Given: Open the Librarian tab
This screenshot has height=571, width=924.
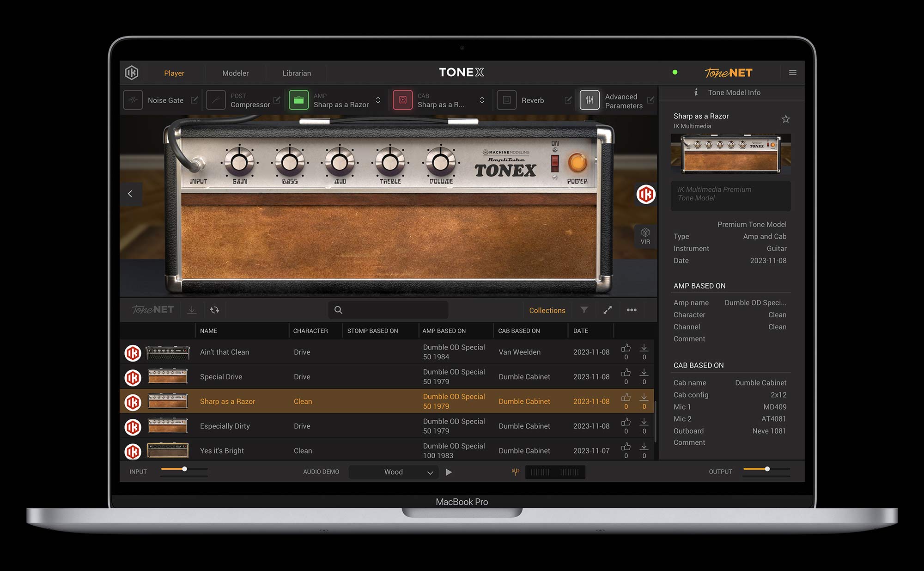Looking at the screenshot, I should 296,73.
